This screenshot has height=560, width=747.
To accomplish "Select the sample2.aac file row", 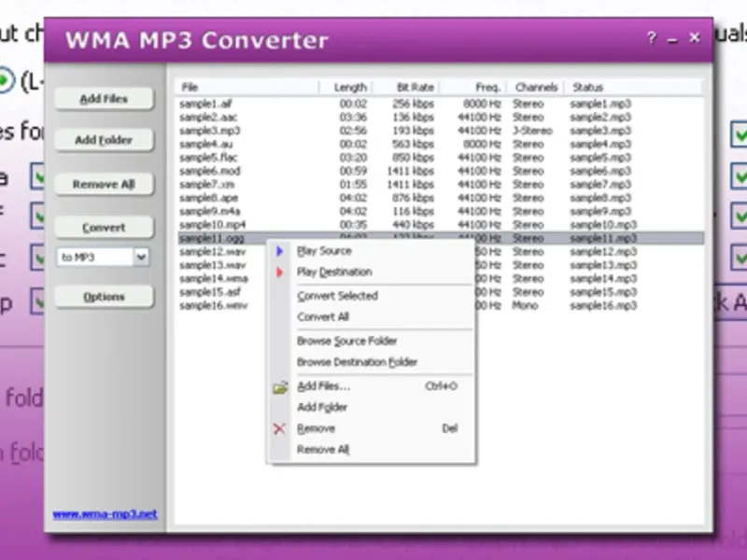I will (x=441, y=118).
